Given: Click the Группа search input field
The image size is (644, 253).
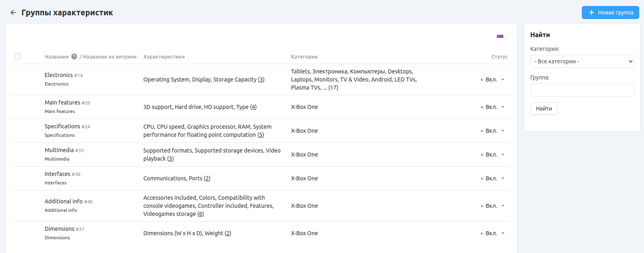Looking at the screenshot, I should click(x=582, y=90).
